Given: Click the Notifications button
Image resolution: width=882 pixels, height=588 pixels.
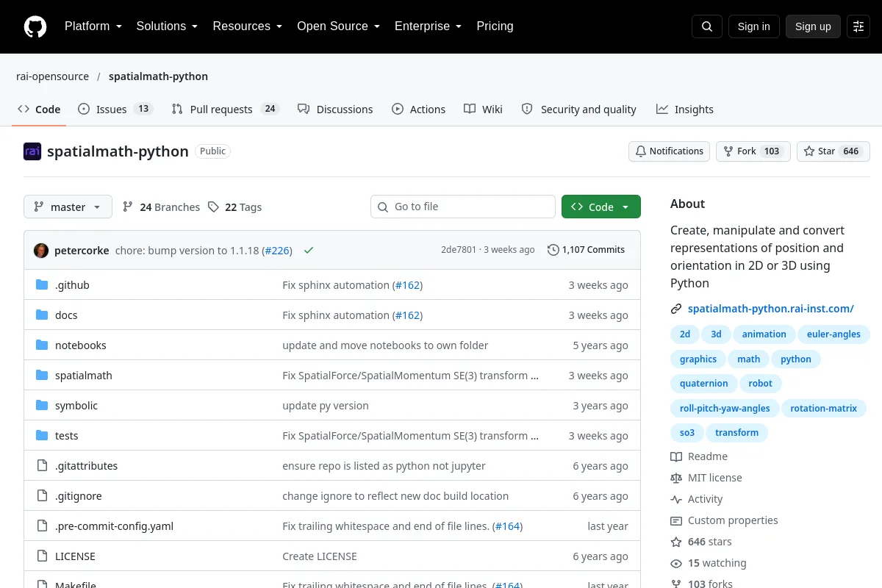Looking at the screenshot, I should (x=669, y=151).
